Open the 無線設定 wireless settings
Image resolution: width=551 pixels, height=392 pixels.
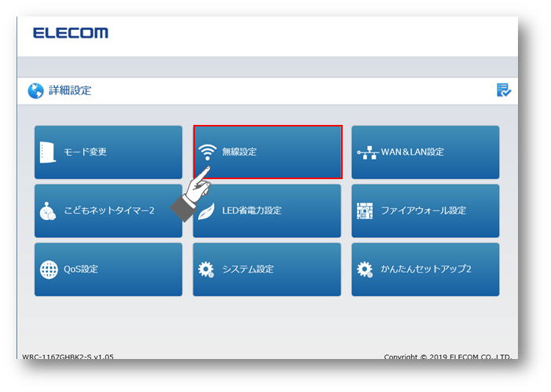point(268,152)
